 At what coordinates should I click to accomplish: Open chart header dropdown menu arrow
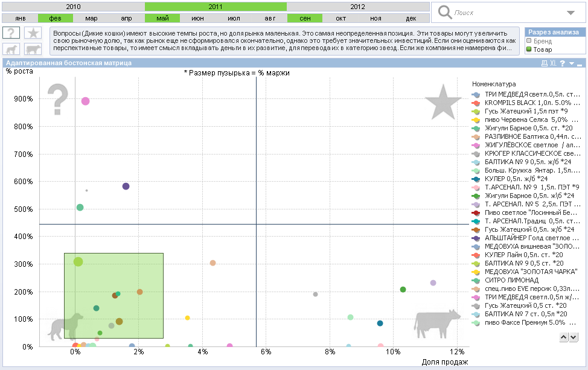pyautogui.click(x=571, y=63)
